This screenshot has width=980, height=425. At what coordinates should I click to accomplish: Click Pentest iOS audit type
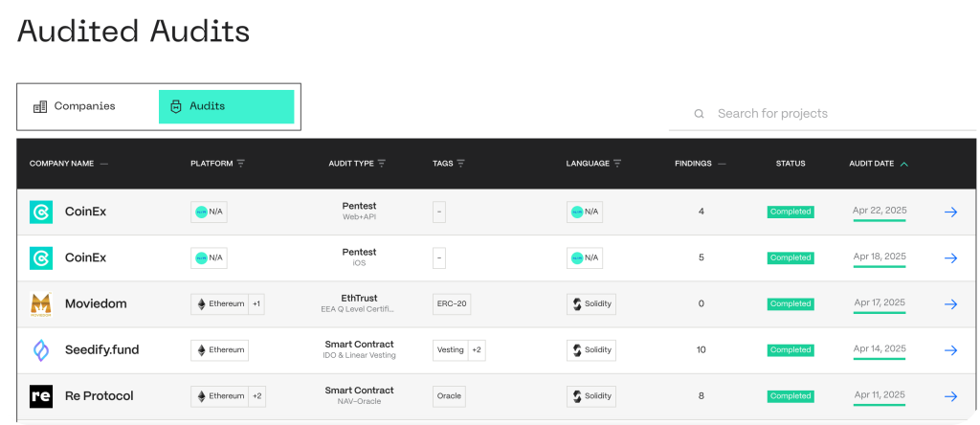[x=360, y=257]
